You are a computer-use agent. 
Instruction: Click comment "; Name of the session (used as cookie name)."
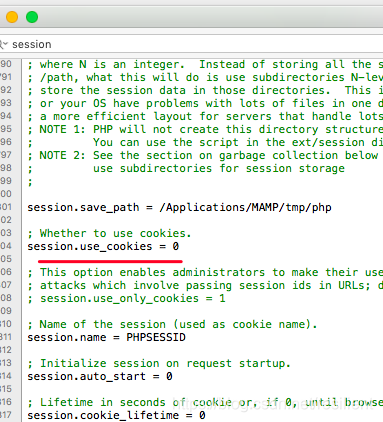pyautogui.click(x=172, y=324)
